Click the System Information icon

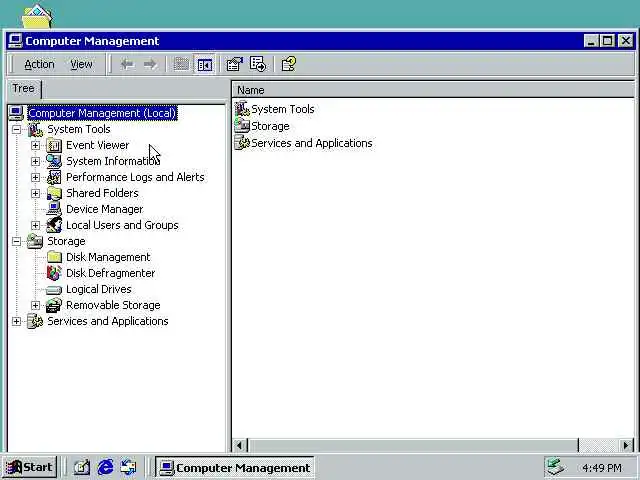click(x=54, y=161)
